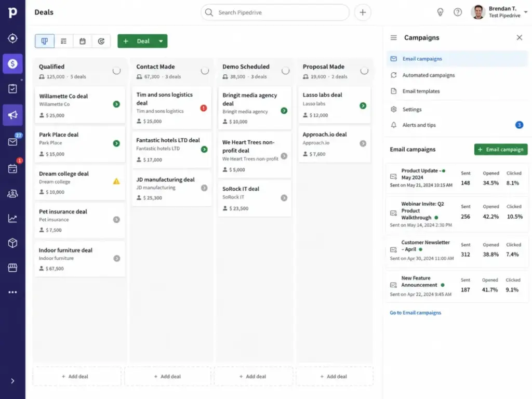This screenshot has height=399, width=532.
Task: Open Sales Assistant lightbulb icon
Action: point(440,12)
